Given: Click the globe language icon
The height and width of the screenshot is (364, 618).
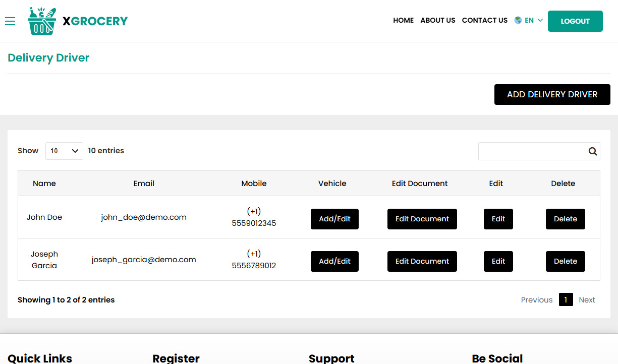Looking at the screenshot, I should (518, 21).
